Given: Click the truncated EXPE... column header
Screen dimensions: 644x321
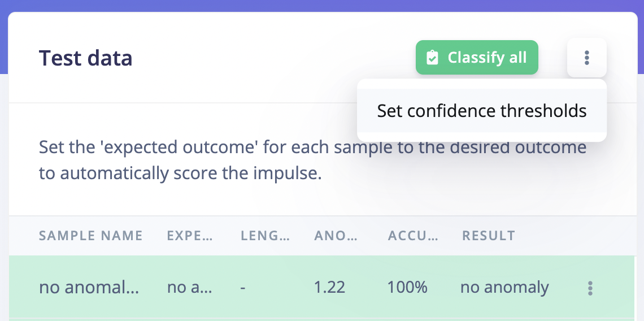Looking at the screenshot, I should (190, 236).
